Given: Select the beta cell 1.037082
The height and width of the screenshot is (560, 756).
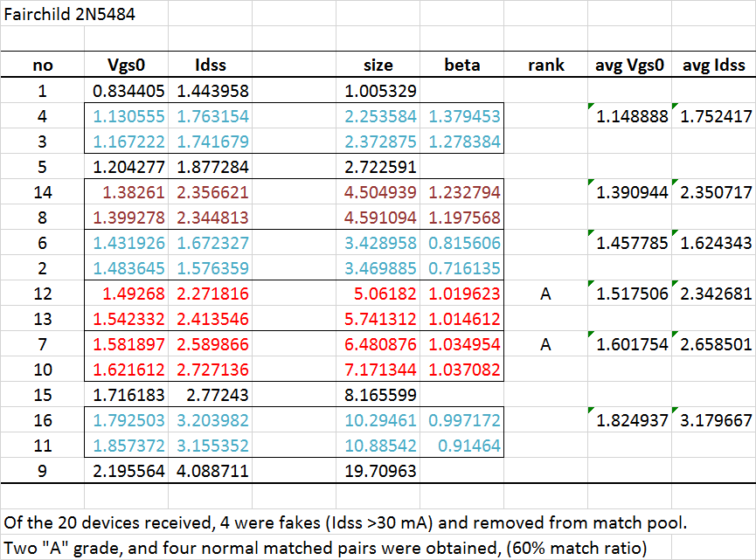Looking at the screenshot, I should coord(461,370).
